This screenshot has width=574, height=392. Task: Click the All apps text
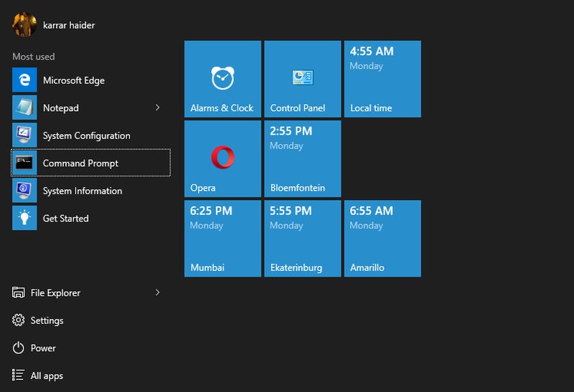click(x=47, y=376)
